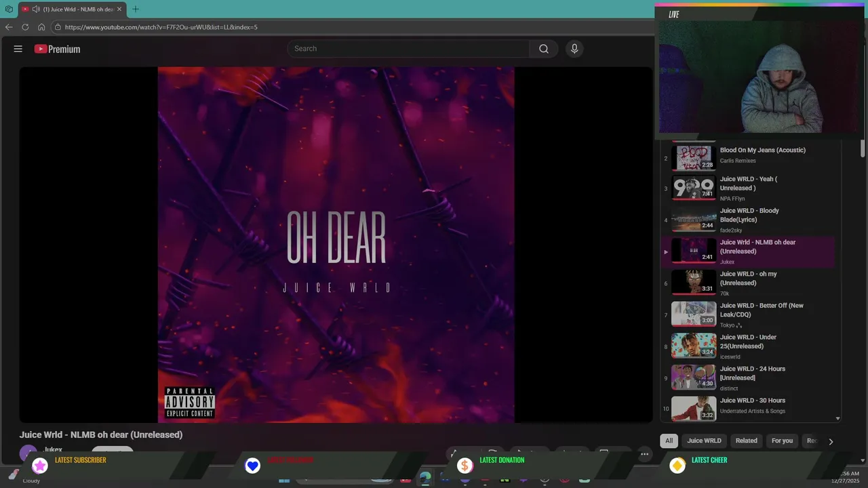Screen dimensions: 868x488
Task: Go to YouTube Premium home logo
Action: tap(57, 49)
